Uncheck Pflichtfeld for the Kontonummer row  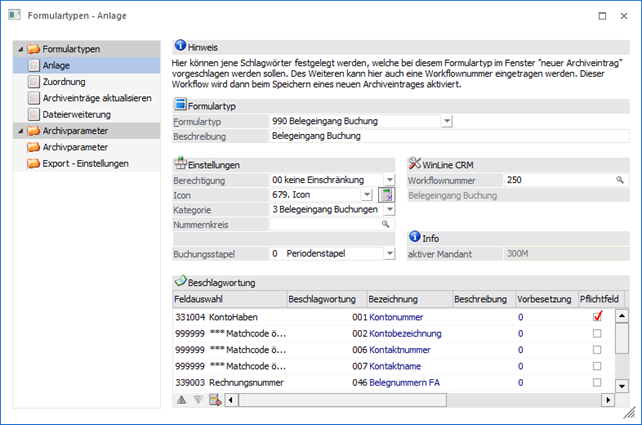pos(596,316)
